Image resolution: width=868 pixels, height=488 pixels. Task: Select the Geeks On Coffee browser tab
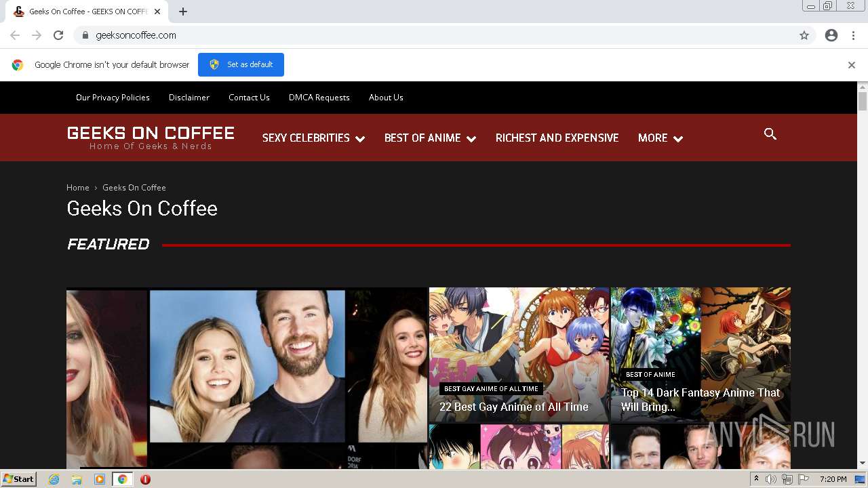point(87,12)
